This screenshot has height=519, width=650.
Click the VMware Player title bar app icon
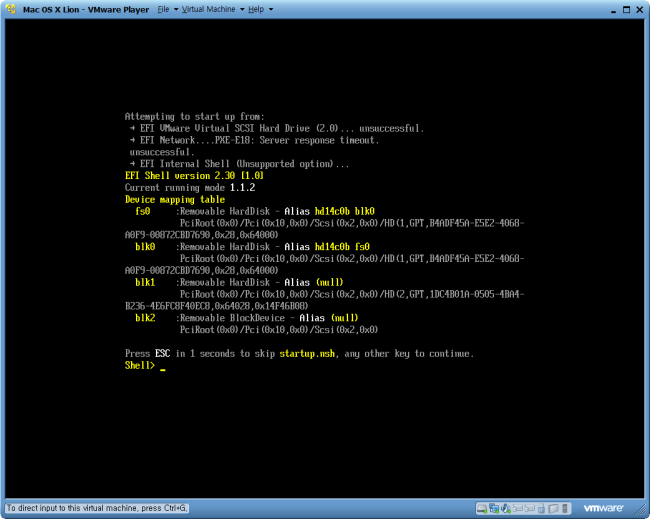[x=10, y=9]
